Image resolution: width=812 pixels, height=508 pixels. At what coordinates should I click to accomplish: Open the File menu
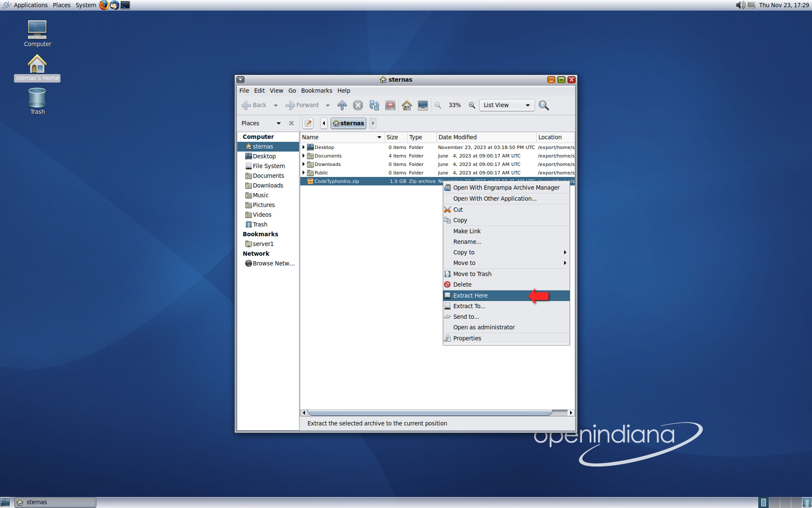[x=244, y=91]
